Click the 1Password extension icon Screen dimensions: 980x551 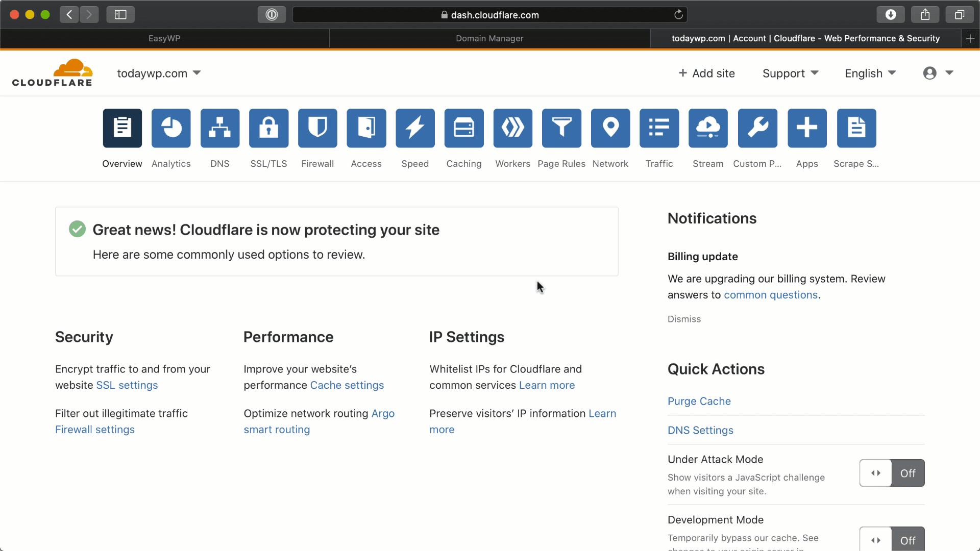click(x=272, y=15)
